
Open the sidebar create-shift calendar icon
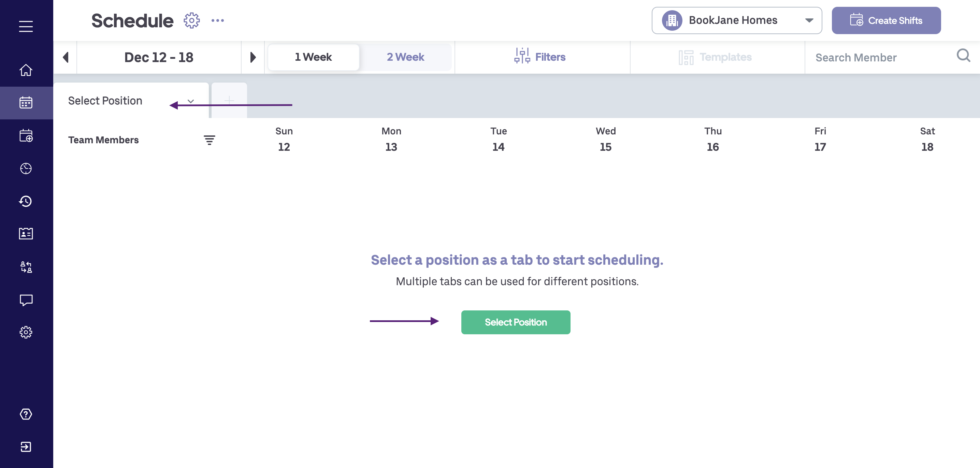coord(26,136)
